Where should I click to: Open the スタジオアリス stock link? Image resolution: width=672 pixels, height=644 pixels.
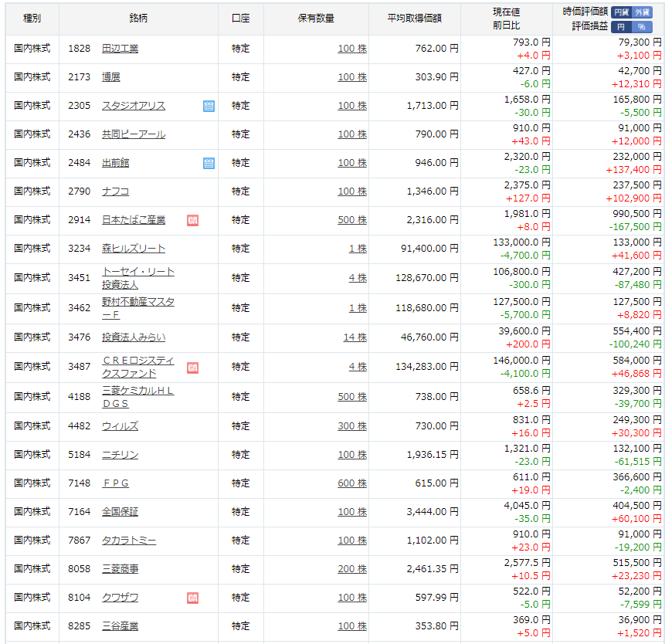134,106
